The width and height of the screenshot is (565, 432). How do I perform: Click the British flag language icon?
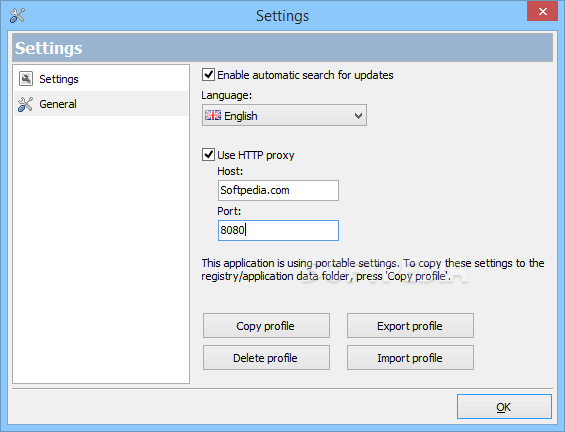(213, 115)
